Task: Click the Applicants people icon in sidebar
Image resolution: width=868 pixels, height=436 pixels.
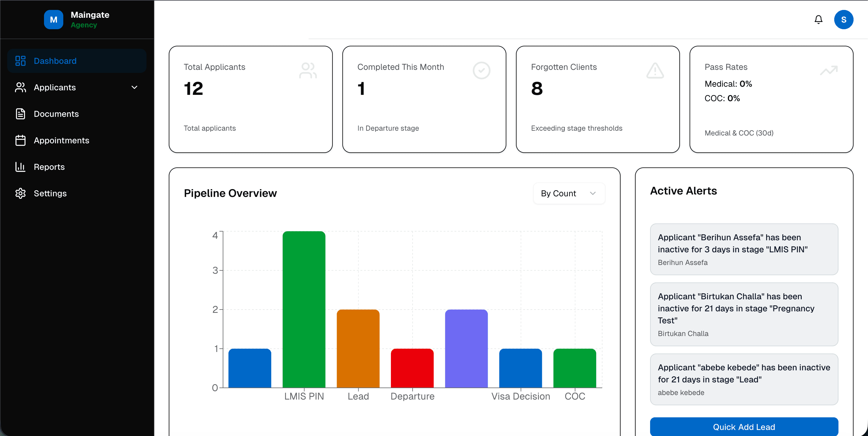Action: click(20, 88)
